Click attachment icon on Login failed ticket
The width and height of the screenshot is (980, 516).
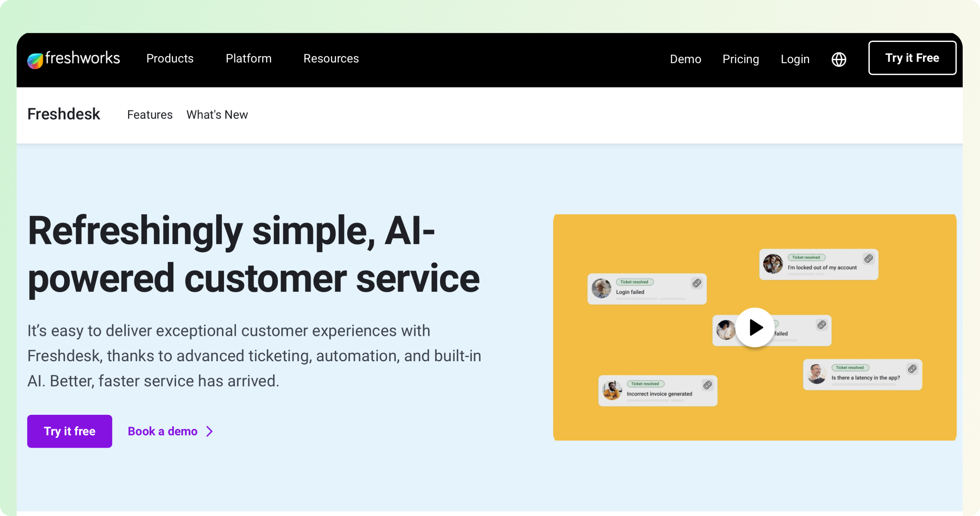[697, 283]
